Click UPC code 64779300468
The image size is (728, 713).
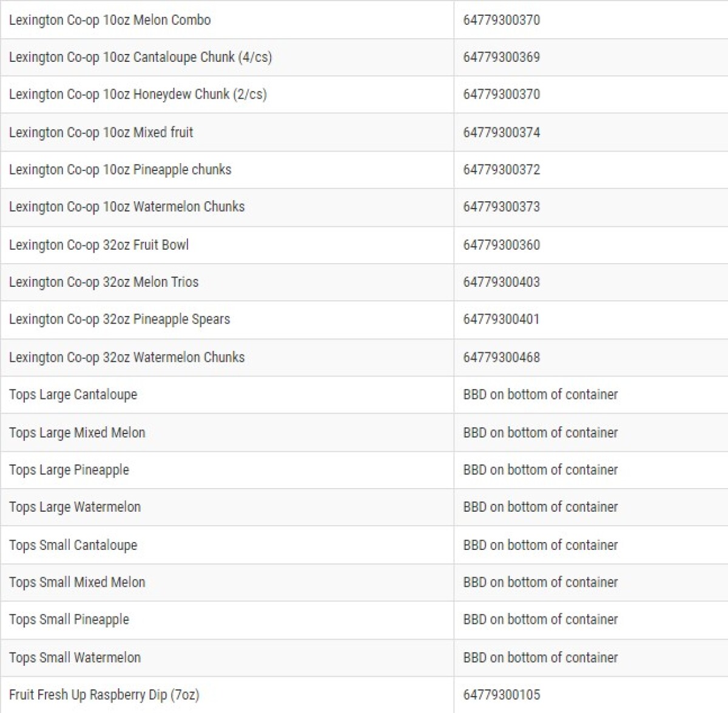[501, 357]
